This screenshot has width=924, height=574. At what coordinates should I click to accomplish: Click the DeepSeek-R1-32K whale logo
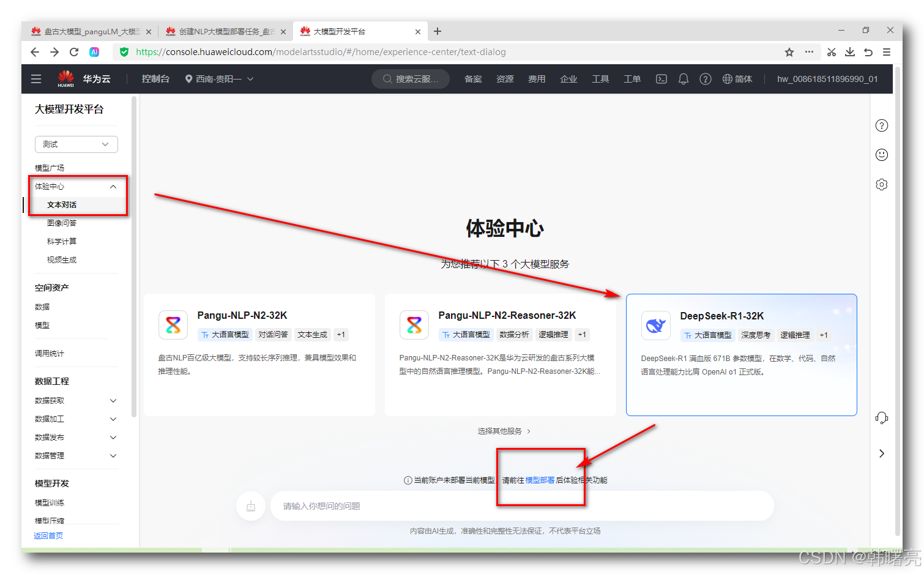click(656, 326)
